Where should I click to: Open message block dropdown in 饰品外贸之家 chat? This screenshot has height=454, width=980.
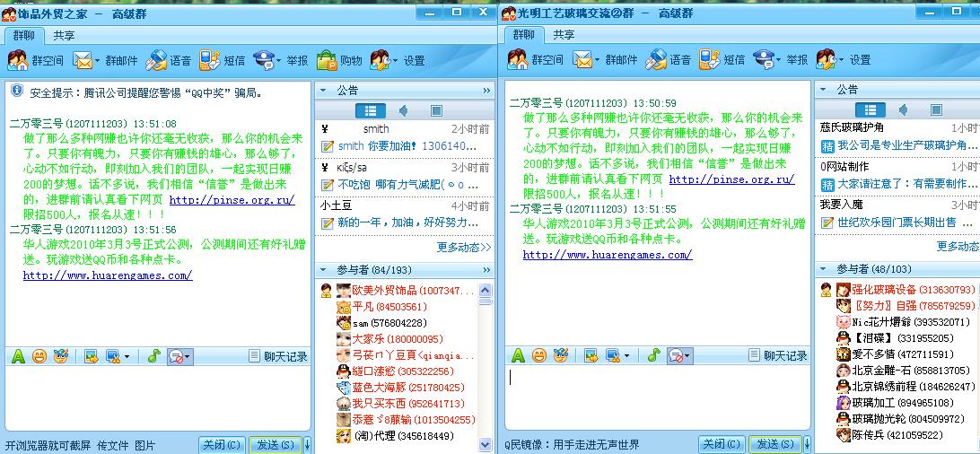[188, 356]
